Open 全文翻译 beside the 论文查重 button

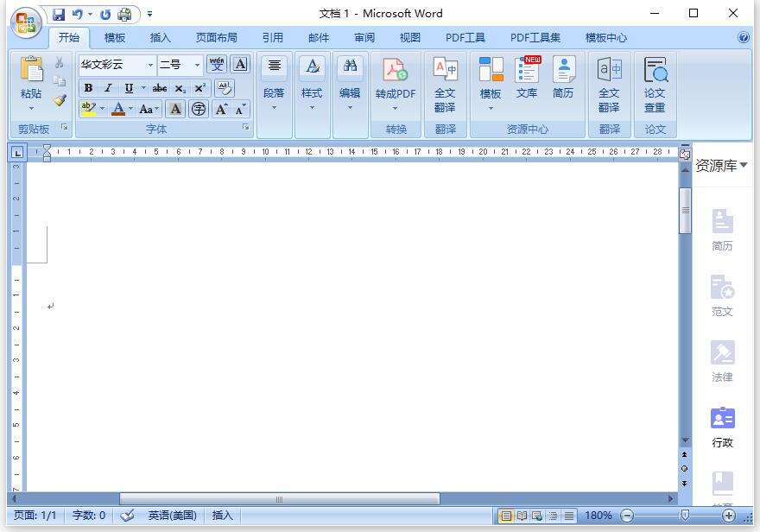[609, 85]
